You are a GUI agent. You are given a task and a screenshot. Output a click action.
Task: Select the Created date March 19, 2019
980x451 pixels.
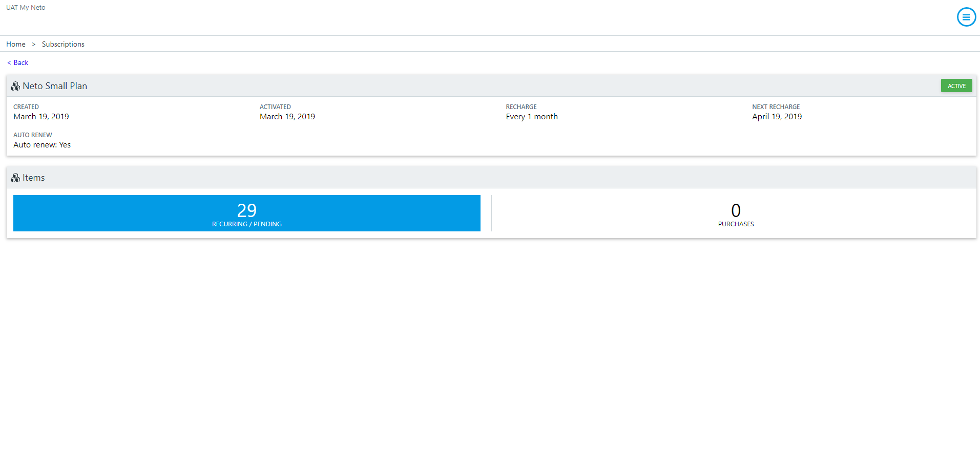41,117
